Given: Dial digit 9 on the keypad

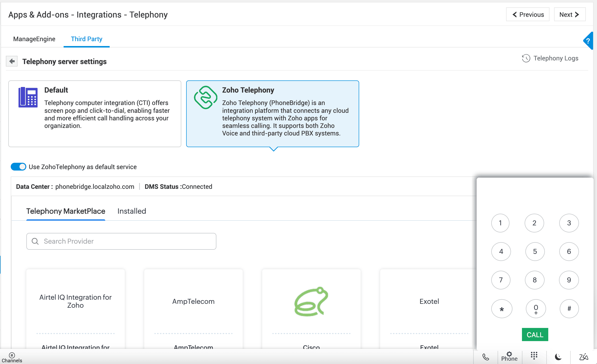Looking at the screenshot, I should coord(569,280).
